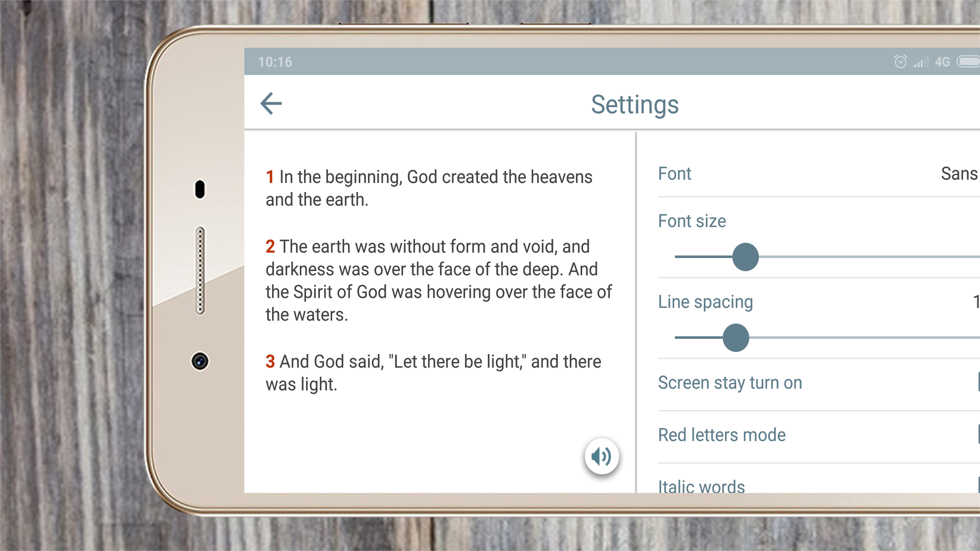This screenshot has width=980, height=551.
Task: Click the Font size slider handle
Action: coord(745,257)
